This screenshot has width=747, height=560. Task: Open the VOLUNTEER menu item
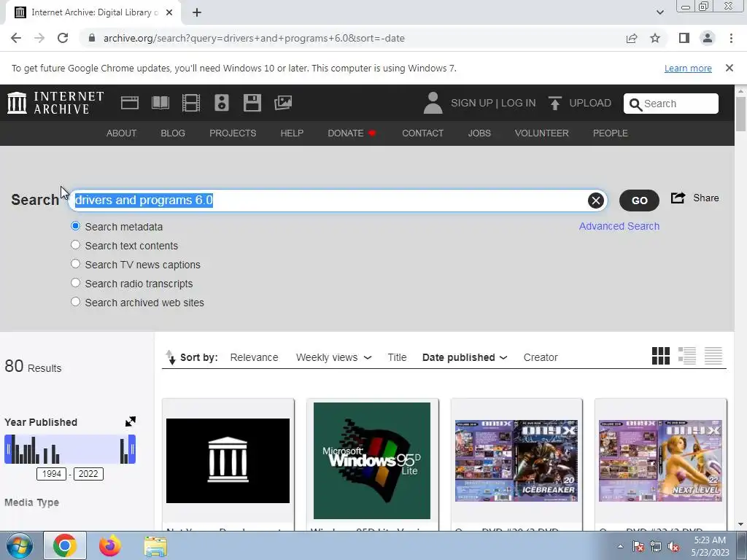click(x=542, y=133)
